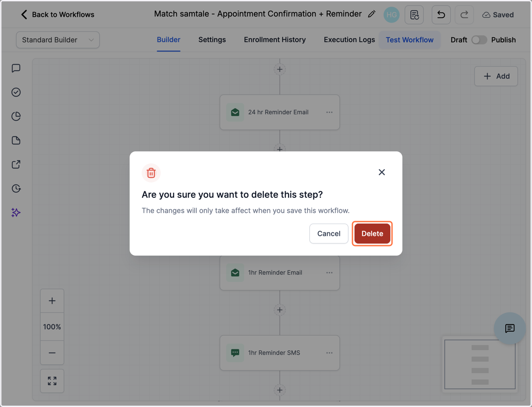Screen dimensions: 532x407
Task: Open the workflow notes document icon
Action: (x=414, y=15)
